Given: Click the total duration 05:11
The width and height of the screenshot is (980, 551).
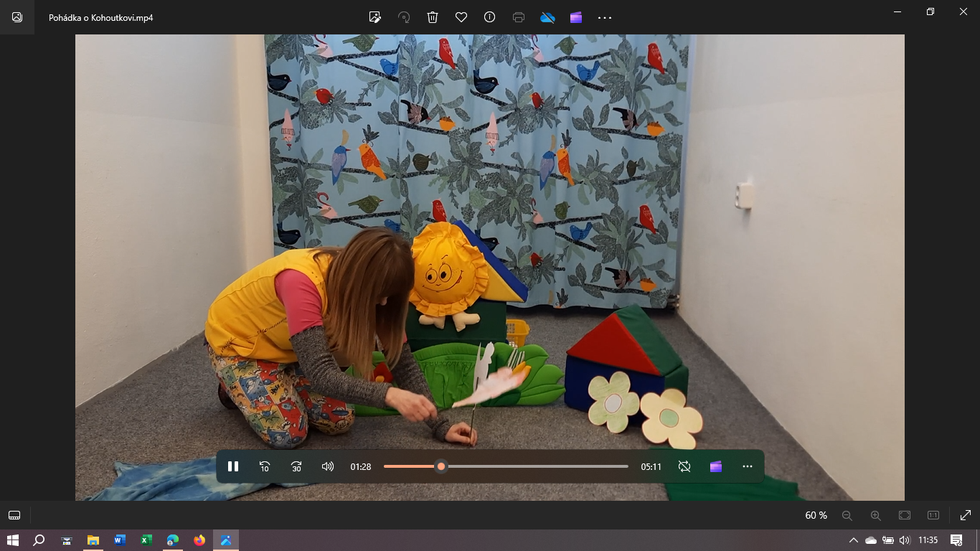Looking at the screenshot, I should click(651, 466).
